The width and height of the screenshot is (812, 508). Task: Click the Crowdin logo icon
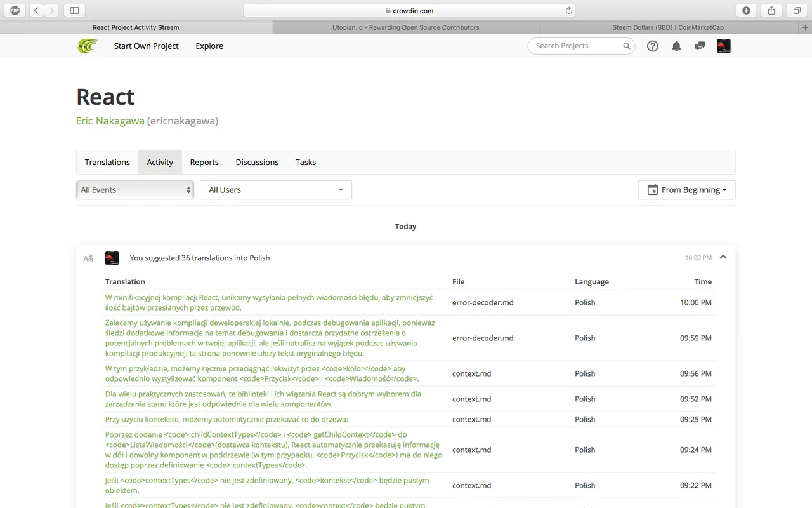click(88, 46)
